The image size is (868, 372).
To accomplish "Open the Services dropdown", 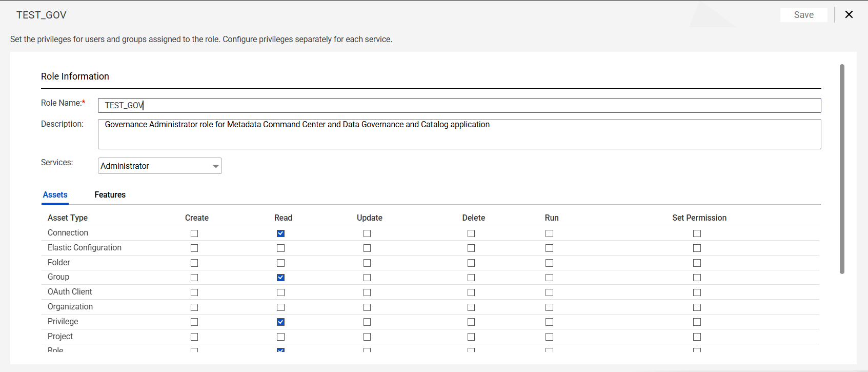I will coord(160,166).
